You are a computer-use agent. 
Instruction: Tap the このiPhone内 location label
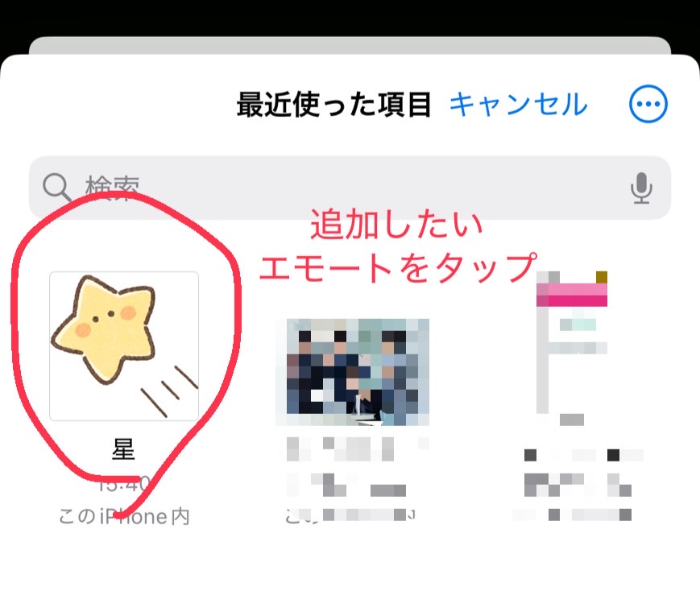click(124, 516)
